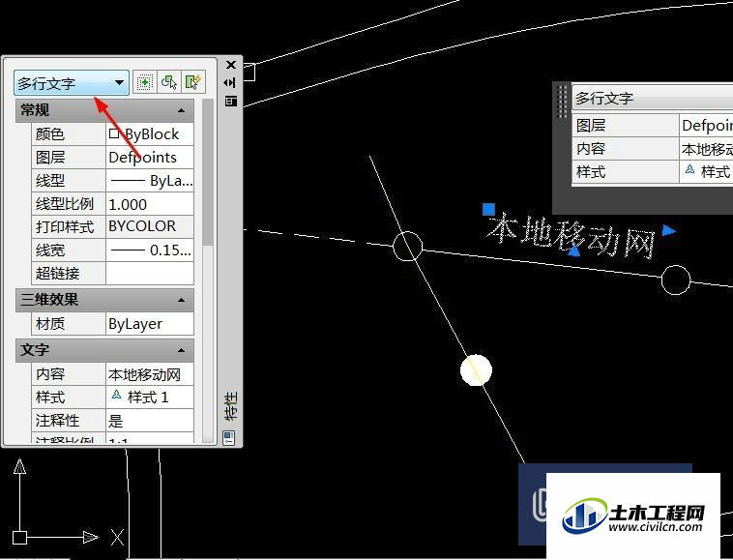Click the icon at bottom of palette title bar
The width and height of the screenshot is (733, 560).
(229, 437)
